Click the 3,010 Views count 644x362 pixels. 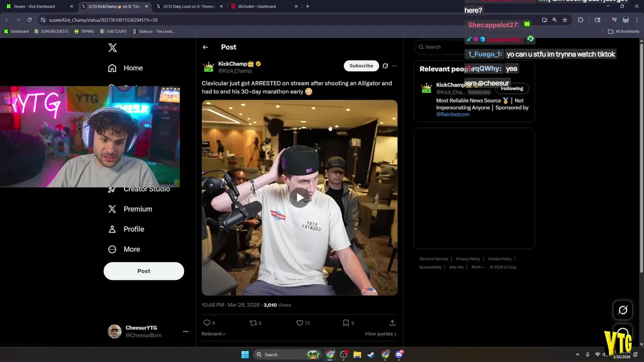(x=277, y=305)
